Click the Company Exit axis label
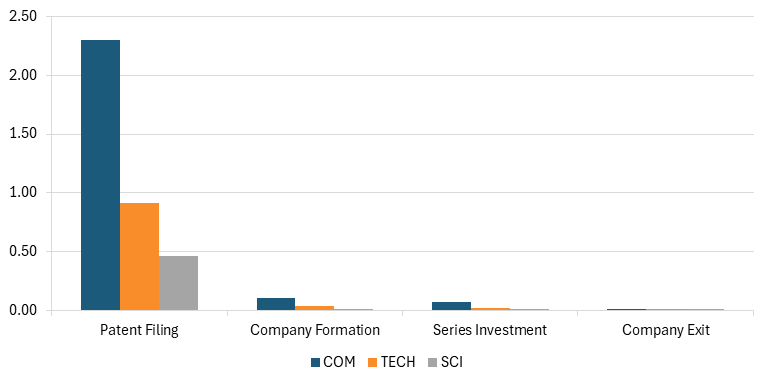Image resolution: width=768 pixels, height=384 pixels. pyautogui.click(x=666, y=331)
